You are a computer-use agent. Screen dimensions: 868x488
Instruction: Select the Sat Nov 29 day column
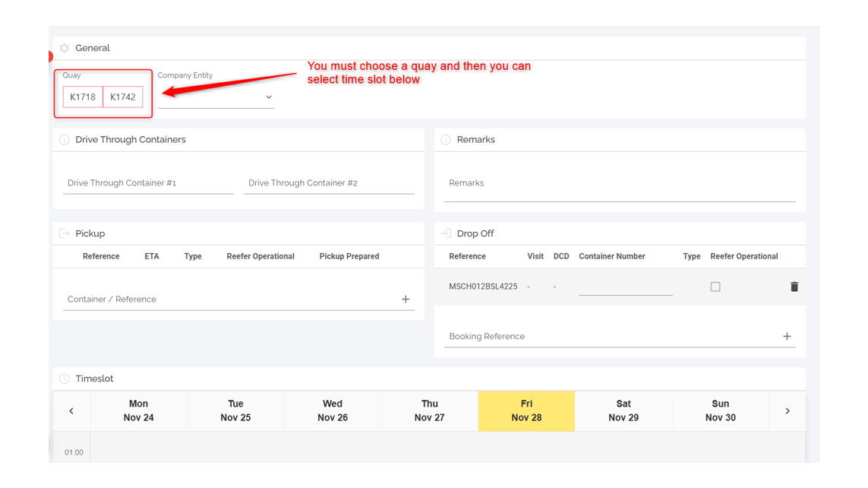[623, 411]
